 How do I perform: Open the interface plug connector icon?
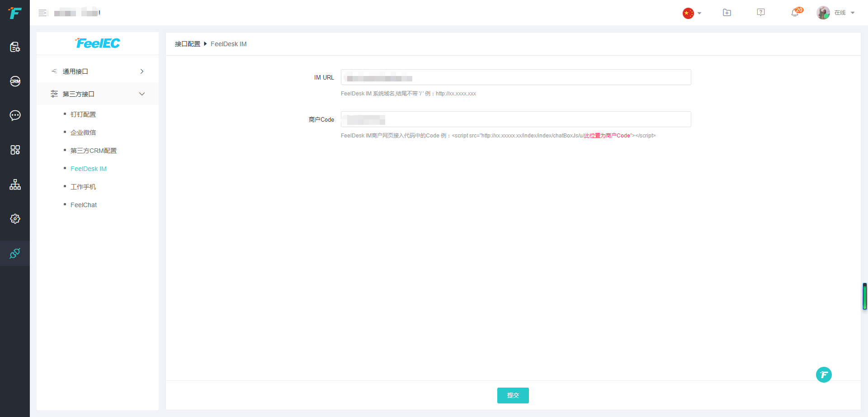click(x=15, y=253)
